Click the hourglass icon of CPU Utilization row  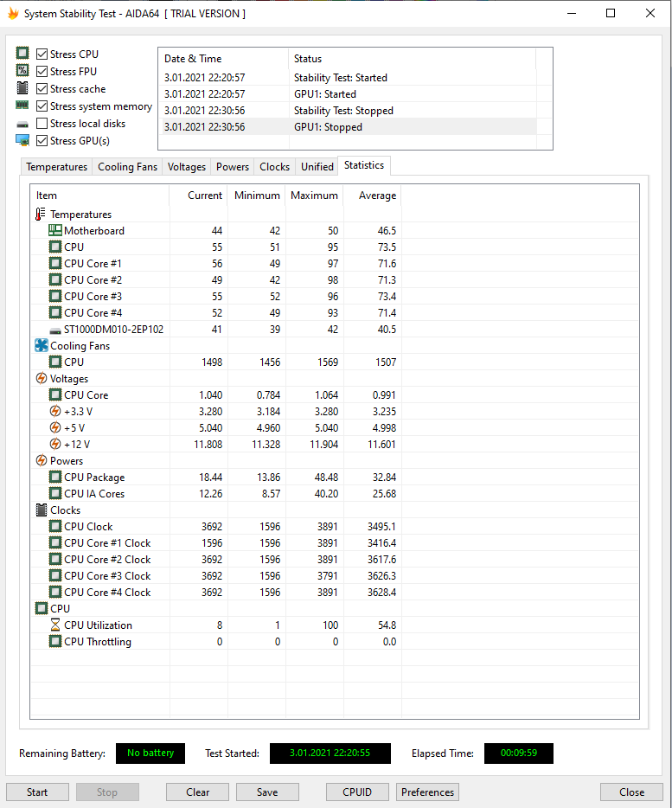[x=55, y=625]
